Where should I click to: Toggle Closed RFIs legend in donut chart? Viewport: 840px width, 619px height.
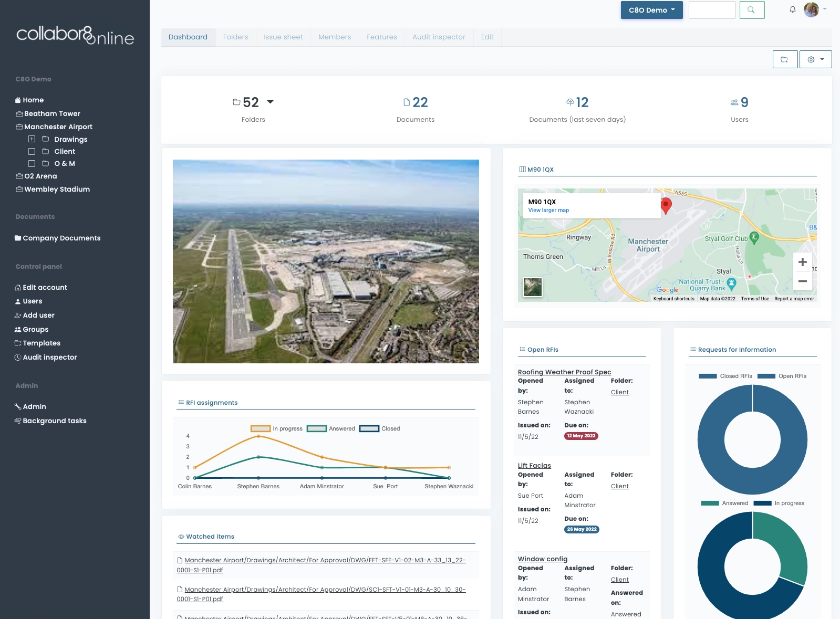coord(725,376)
